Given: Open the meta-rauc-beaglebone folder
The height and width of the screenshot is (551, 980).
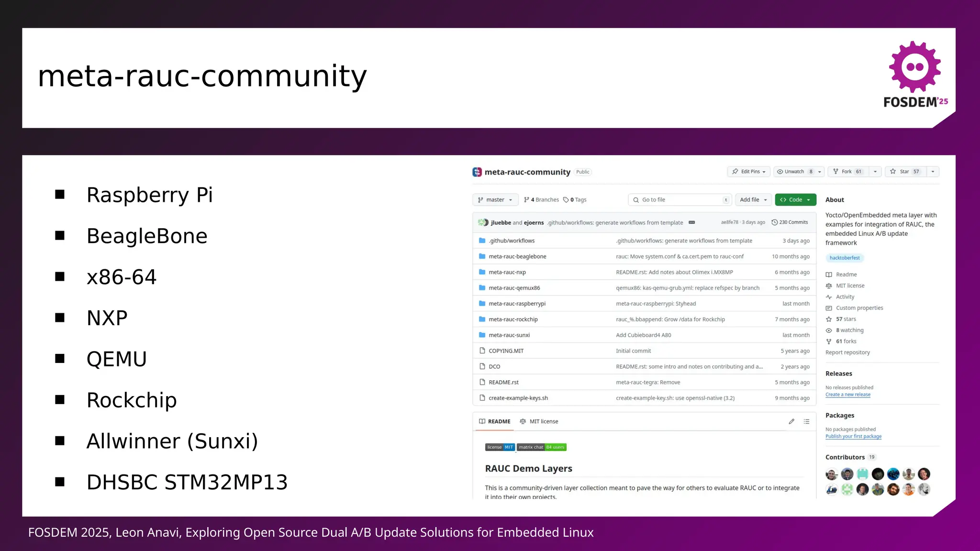Looking at the screenshot, I should coord(517,256).
